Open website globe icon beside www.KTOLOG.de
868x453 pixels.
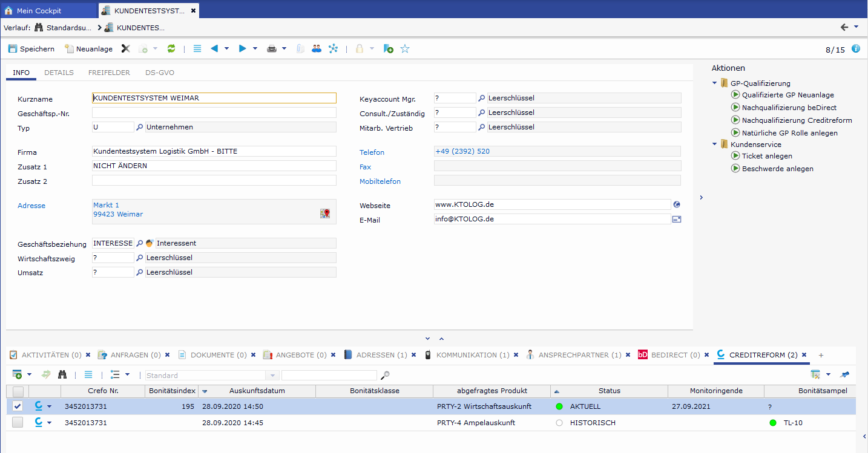[677, 204]
